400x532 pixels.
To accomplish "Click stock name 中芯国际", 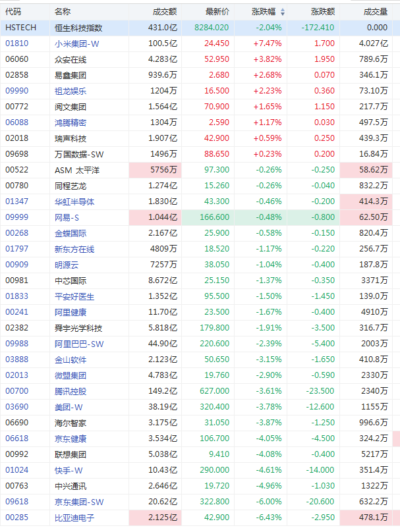I will click(x=71, y=280).
